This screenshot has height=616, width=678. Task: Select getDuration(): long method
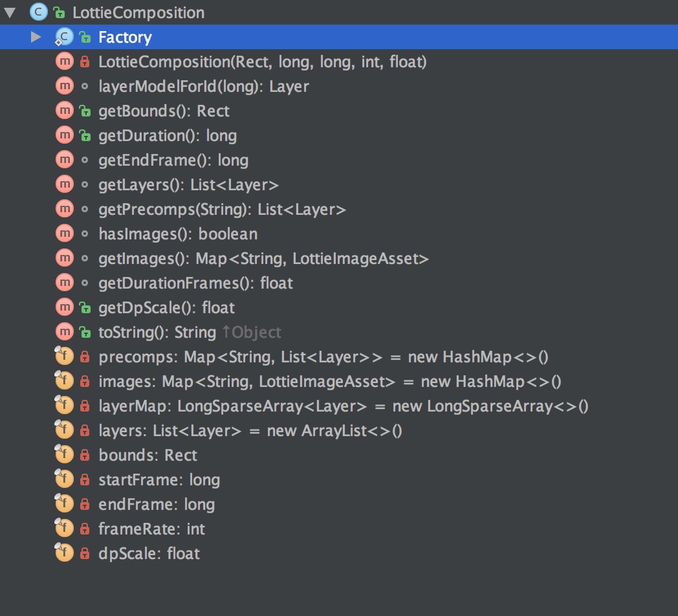pos(168,136)
